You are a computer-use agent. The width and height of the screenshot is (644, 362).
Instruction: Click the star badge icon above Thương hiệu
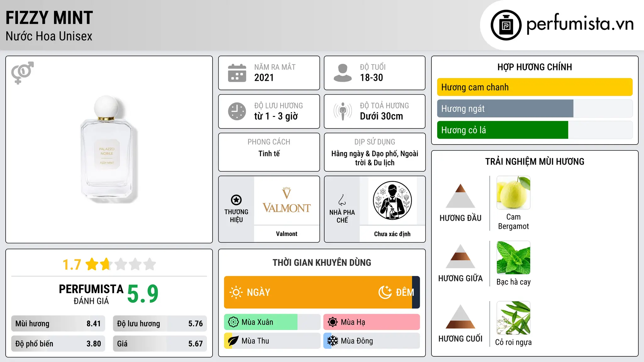236,200
